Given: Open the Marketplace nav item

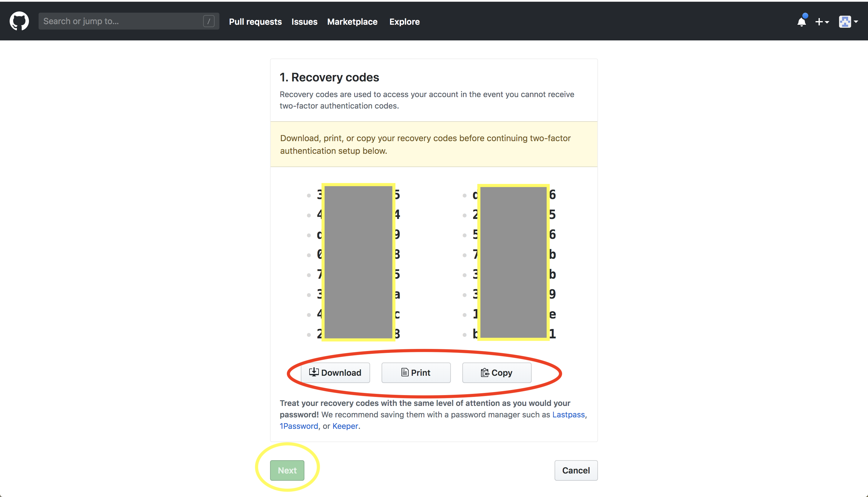Looking at the screenshot, I should click(x=352, y=21).
